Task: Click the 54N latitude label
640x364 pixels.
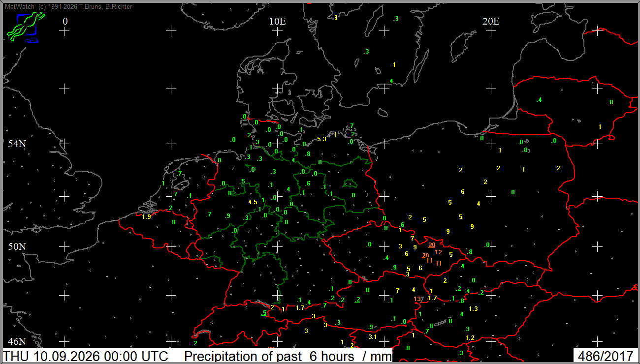Action: 16,144
